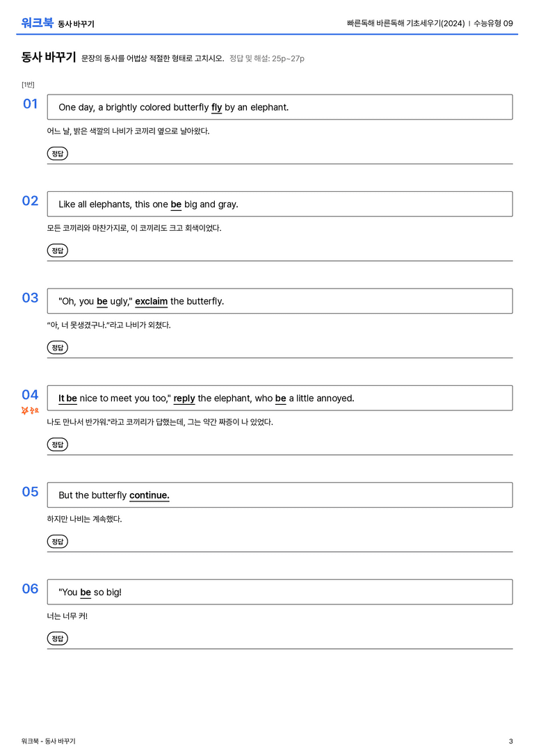Click the underlined verb 'fly'

pyautogui.click(x=217, y=108)
